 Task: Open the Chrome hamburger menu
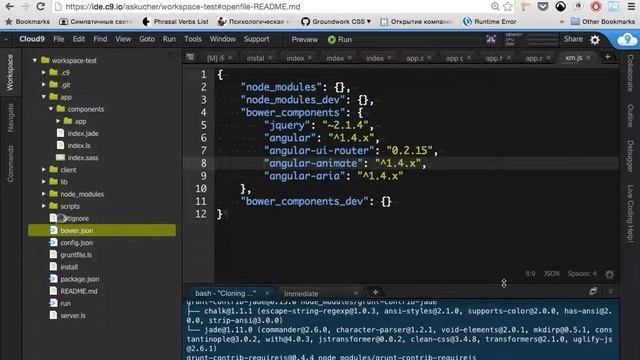point(631,6)
